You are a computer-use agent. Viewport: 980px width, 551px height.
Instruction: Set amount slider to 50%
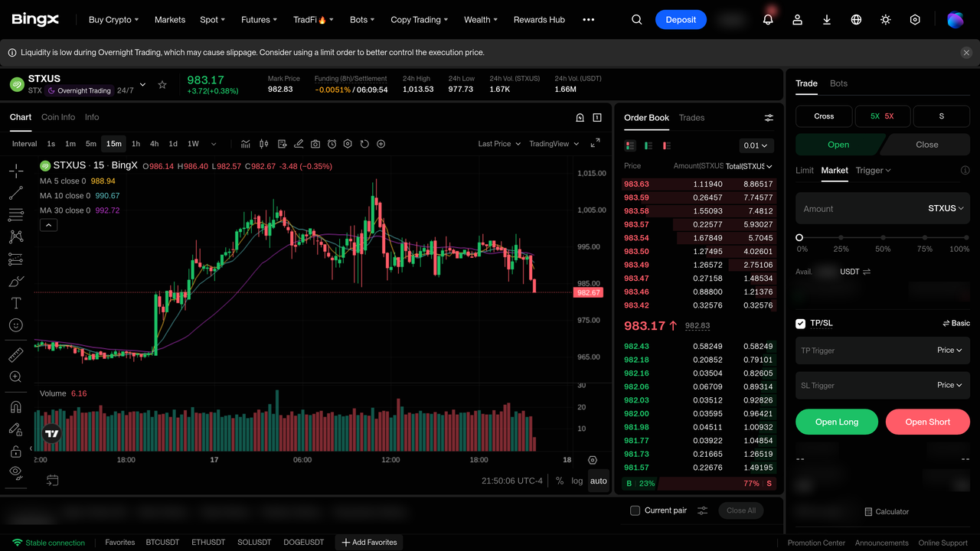click(883, 238)
